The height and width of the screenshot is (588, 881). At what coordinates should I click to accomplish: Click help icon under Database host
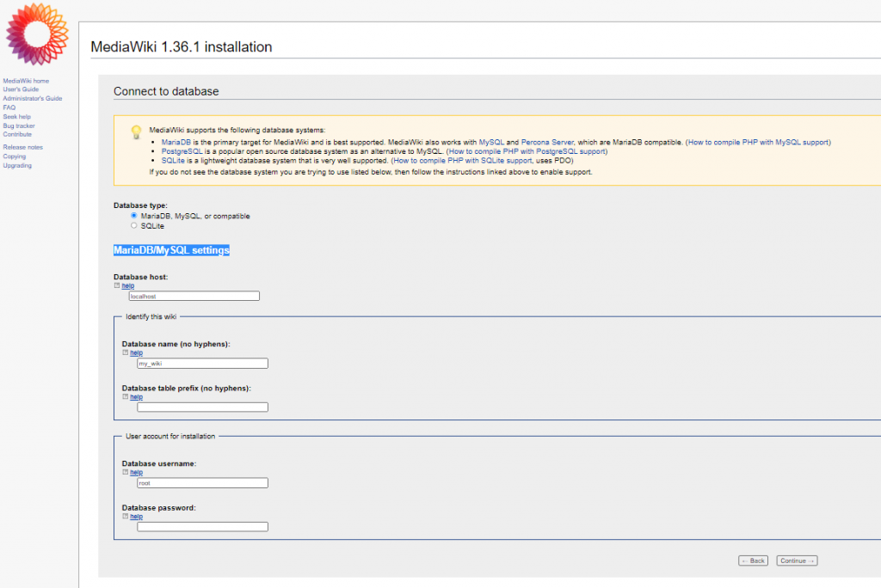(x=116, y=285)
